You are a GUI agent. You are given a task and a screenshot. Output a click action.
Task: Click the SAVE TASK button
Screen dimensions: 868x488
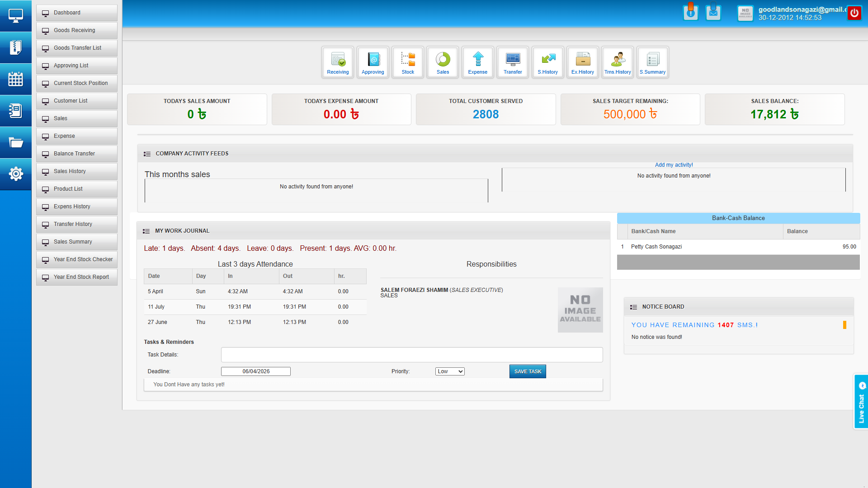[527, 371]
